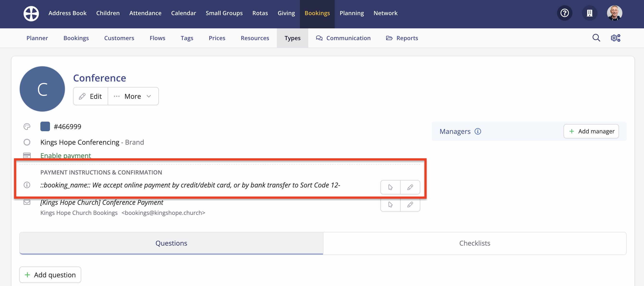The height and width of the screenshot is (286, 644).
Task: Click the Enable payment link
Action: pyautogui.click(x=66, y=155)
